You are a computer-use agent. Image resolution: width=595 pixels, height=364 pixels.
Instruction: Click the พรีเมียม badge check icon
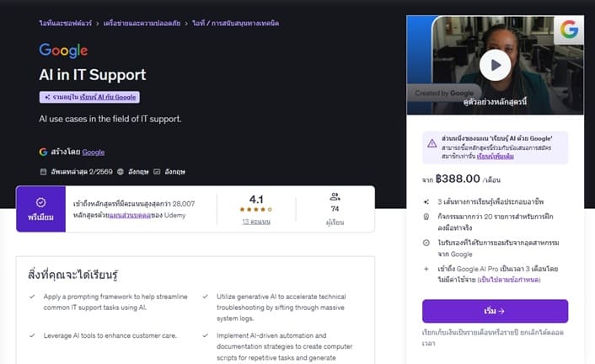point(41,202)
